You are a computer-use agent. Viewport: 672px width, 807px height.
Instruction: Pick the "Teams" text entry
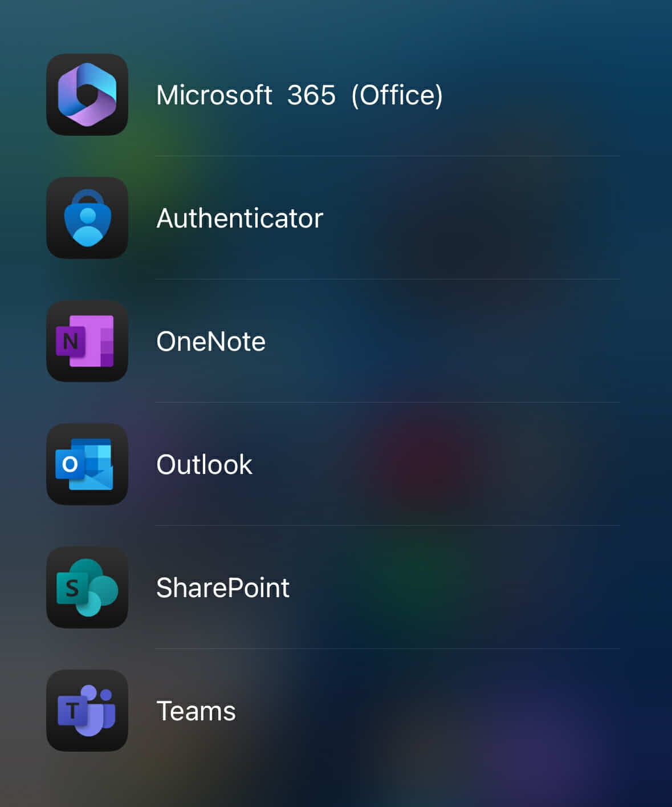(196, 711)
